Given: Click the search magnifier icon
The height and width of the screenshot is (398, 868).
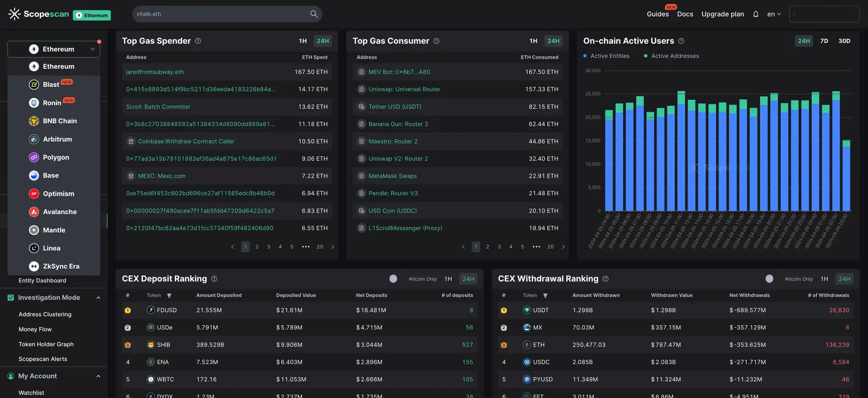Looking at the screenshot, I should pyautogui.click(x=314, y=14).
